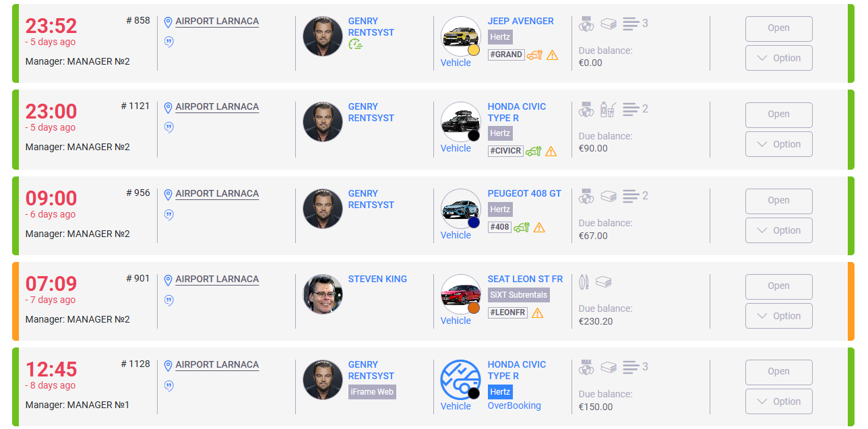
Task: Click the orange car-service icon for Jeep Avenger
Action: [534, 55]
